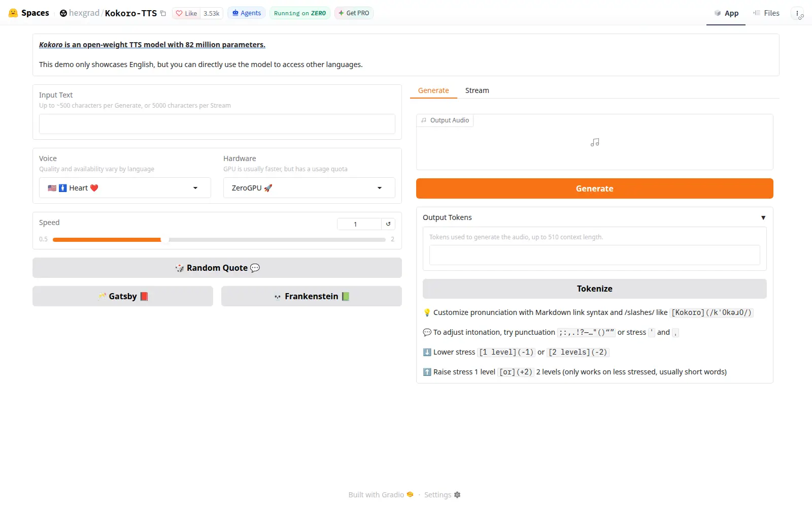
Task: Click the Get PRO button
Action: click(x=354, y=13)
